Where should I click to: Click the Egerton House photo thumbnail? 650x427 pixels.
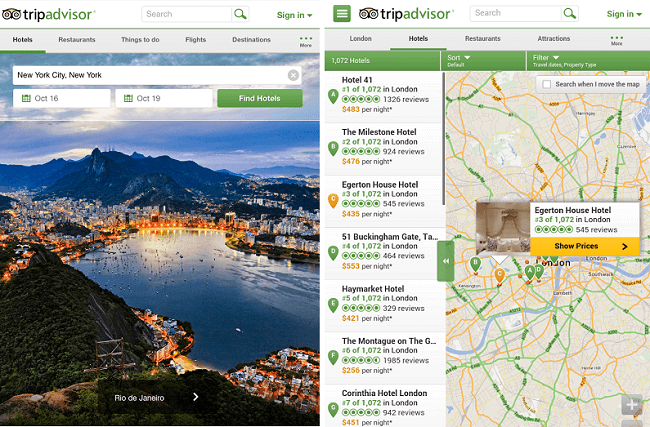[503, 228]
